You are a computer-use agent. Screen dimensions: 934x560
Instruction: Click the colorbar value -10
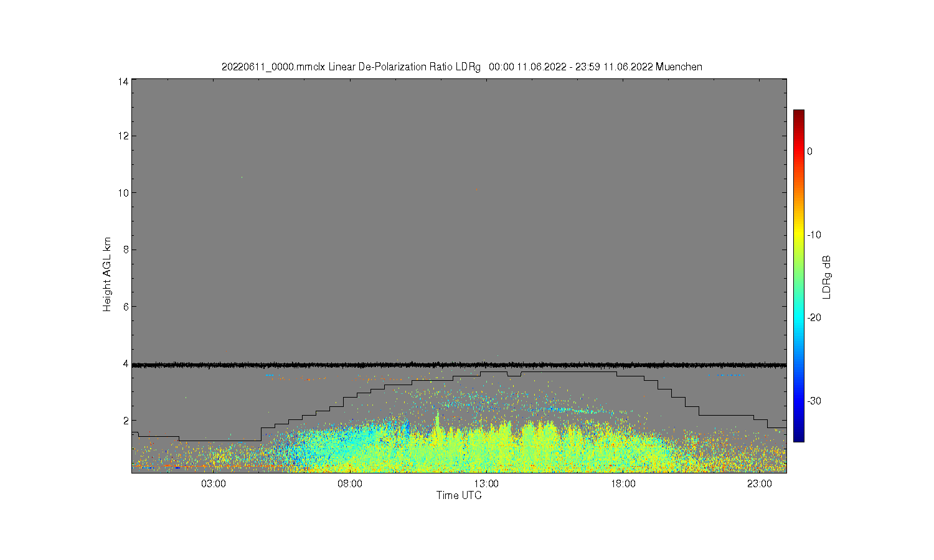click(x=815, y=235)
